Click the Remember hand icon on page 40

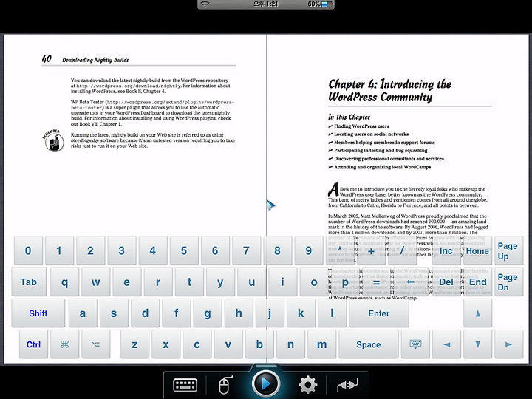[53, 140]
